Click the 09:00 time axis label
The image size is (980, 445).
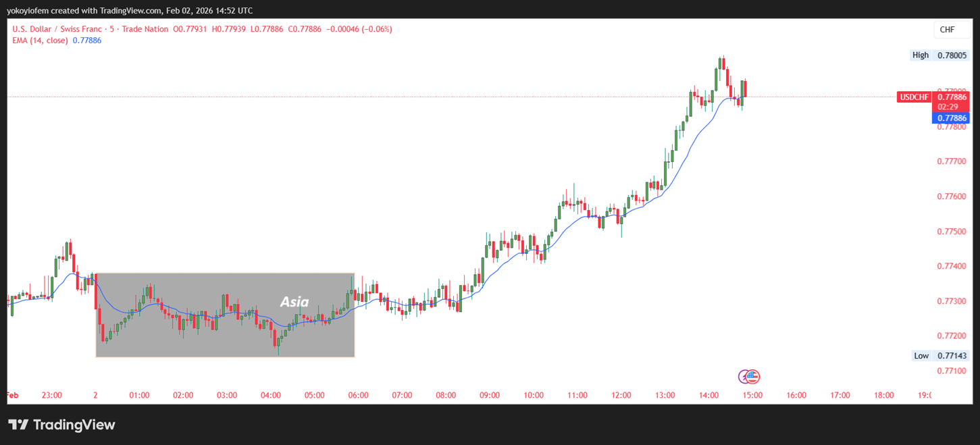pos(490,395)
